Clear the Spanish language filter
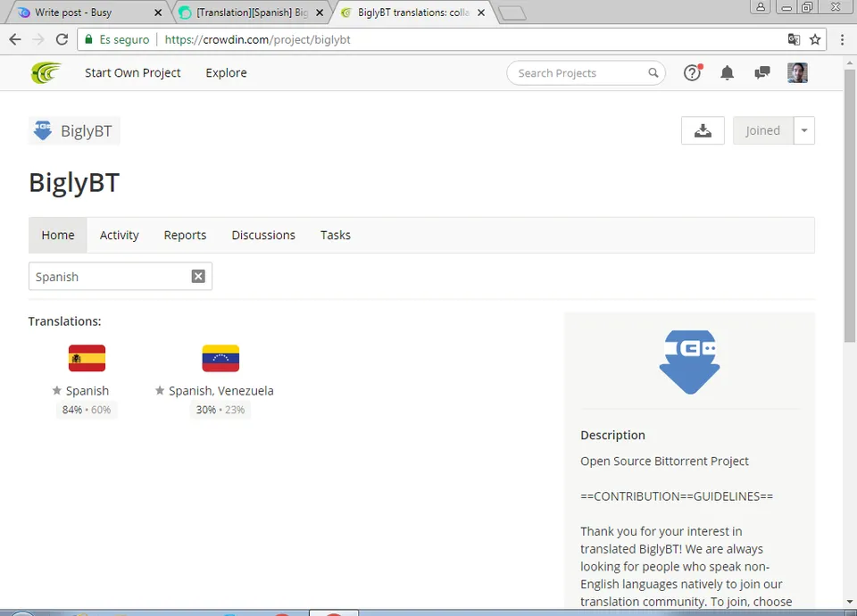 198,277
